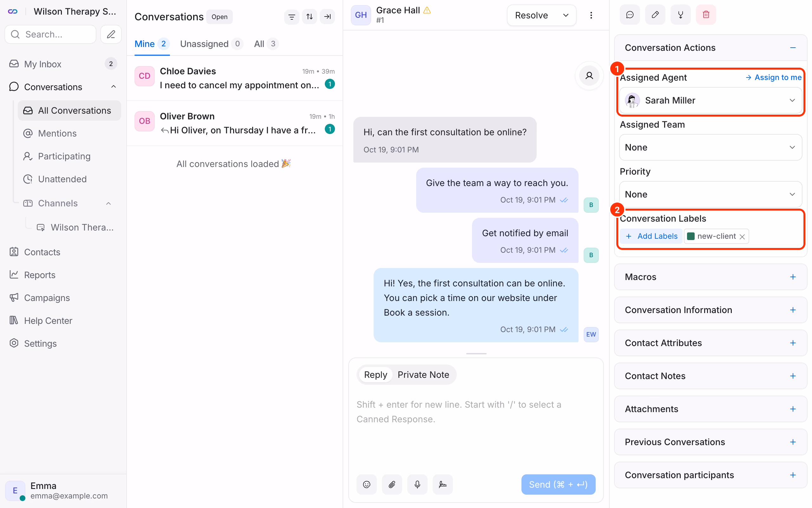Viewport: 812px width, 508px height.
Task: Click the warning triangle next to Grace Hall
Action: 427,10
